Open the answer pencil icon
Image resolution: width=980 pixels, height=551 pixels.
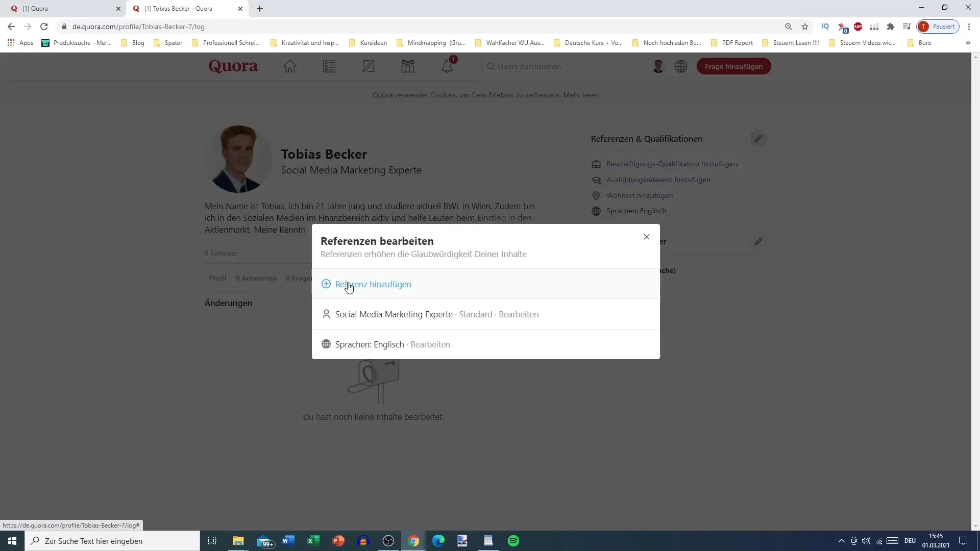369,66
